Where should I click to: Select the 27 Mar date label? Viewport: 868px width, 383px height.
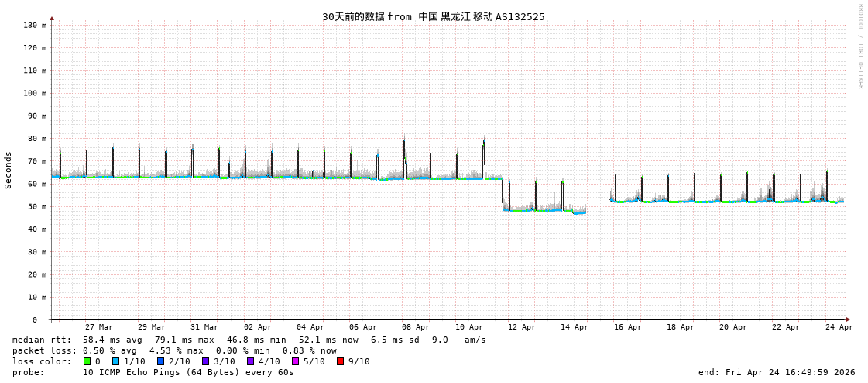tap(99, 327)
